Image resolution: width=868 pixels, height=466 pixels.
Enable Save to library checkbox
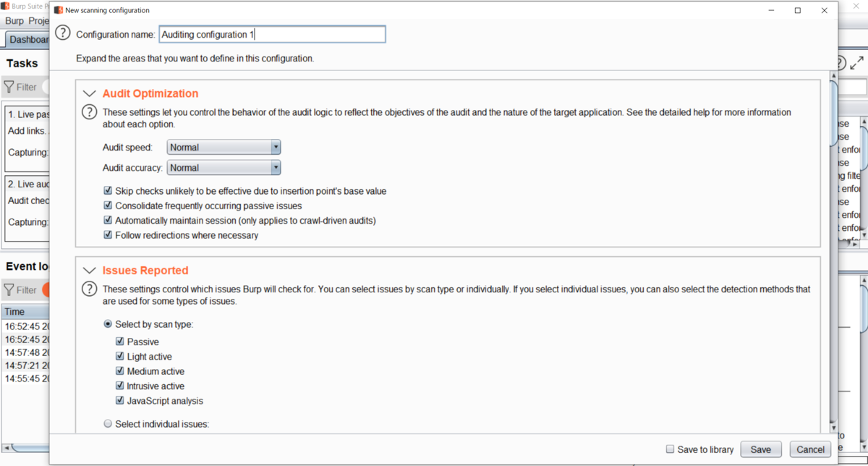[670, 449]
